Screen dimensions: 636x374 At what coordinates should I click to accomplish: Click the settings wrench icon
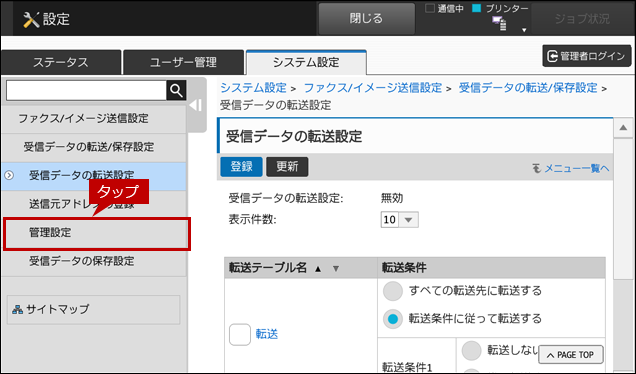click(x=31, y=19)
